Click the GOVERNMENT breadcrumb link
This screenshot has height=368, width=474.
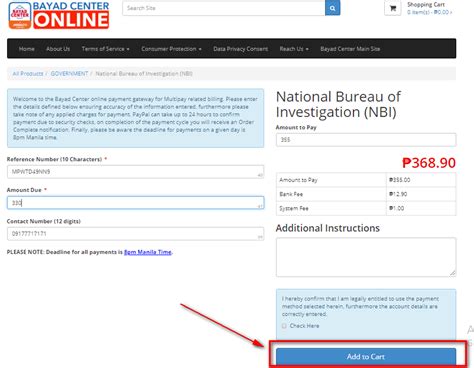click(69, 73)
